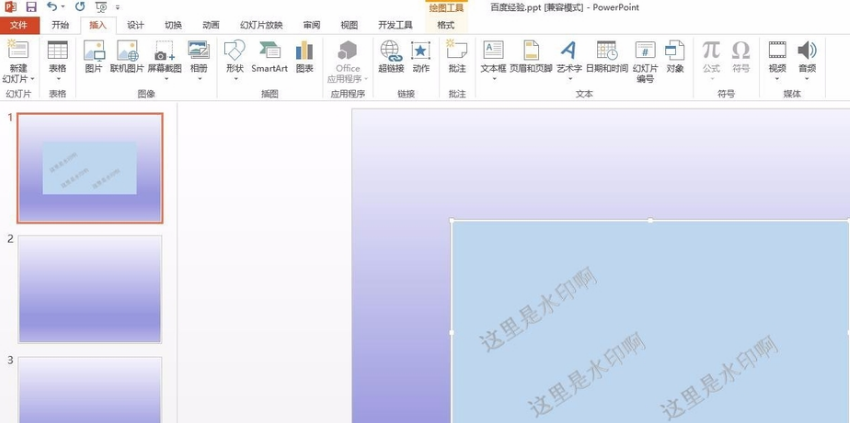The height and width of the screenshot is (423, 850).
Task: Insert a picture with 图片 icon
Action: coord(94,50)
